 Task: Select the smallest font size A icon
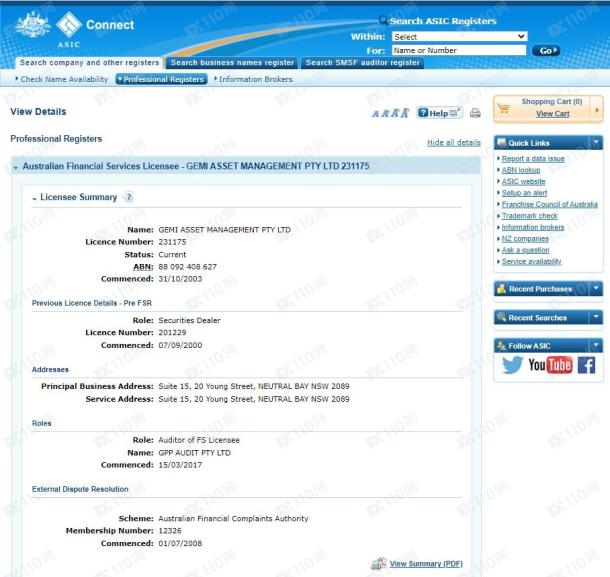tap(375, 114)
